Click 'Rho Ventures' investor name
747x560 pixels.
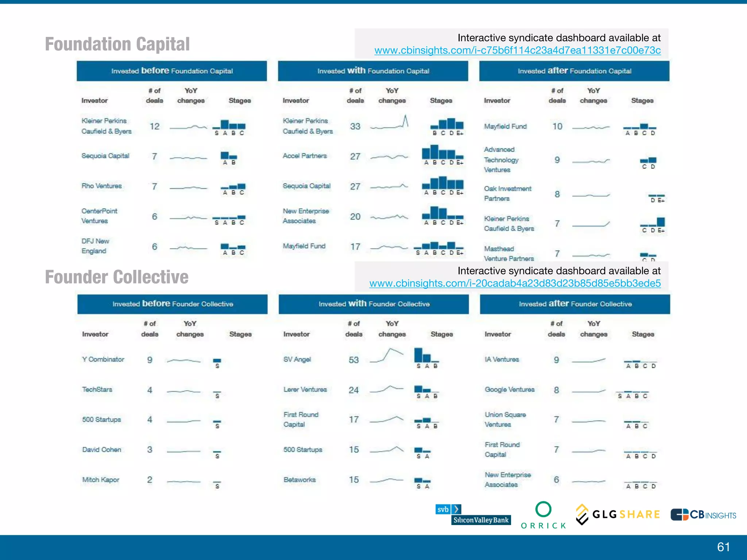point(102,186)
